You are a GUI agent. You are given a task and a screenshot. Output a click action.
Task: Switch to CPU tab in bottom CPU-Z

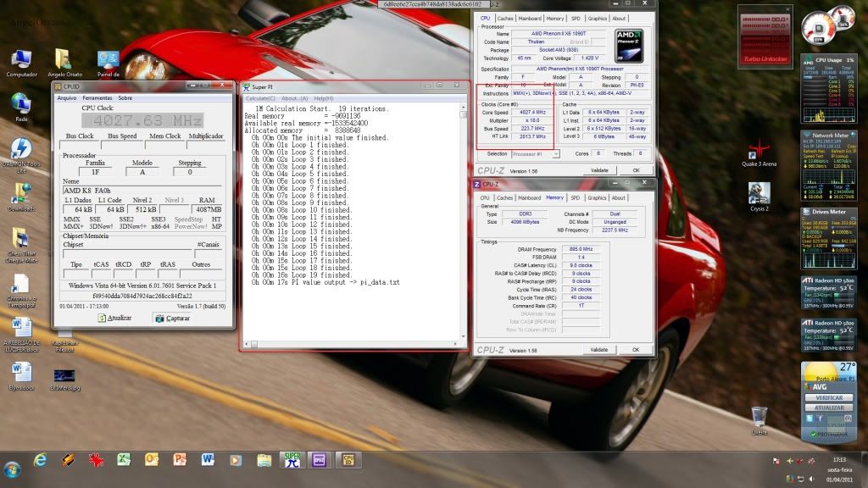(x=485, y=197)
